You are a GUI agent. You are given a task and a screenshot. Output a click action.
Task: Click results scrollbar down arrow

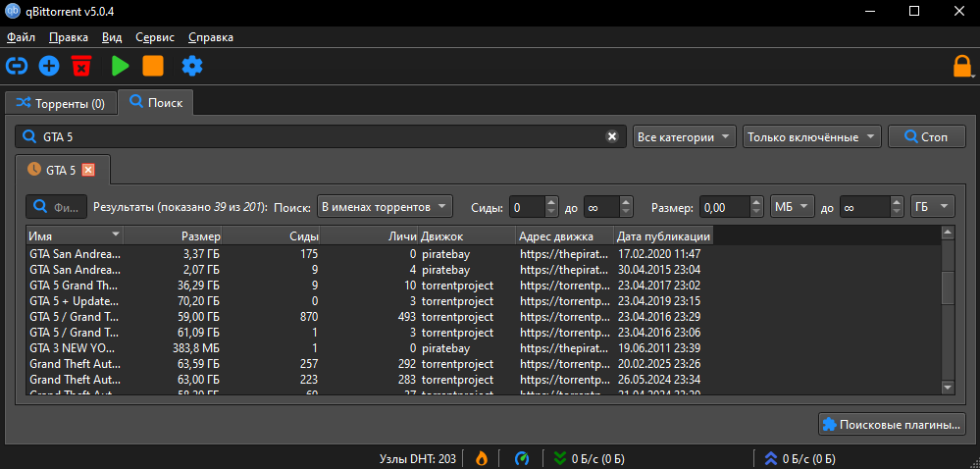pos(948,388)
